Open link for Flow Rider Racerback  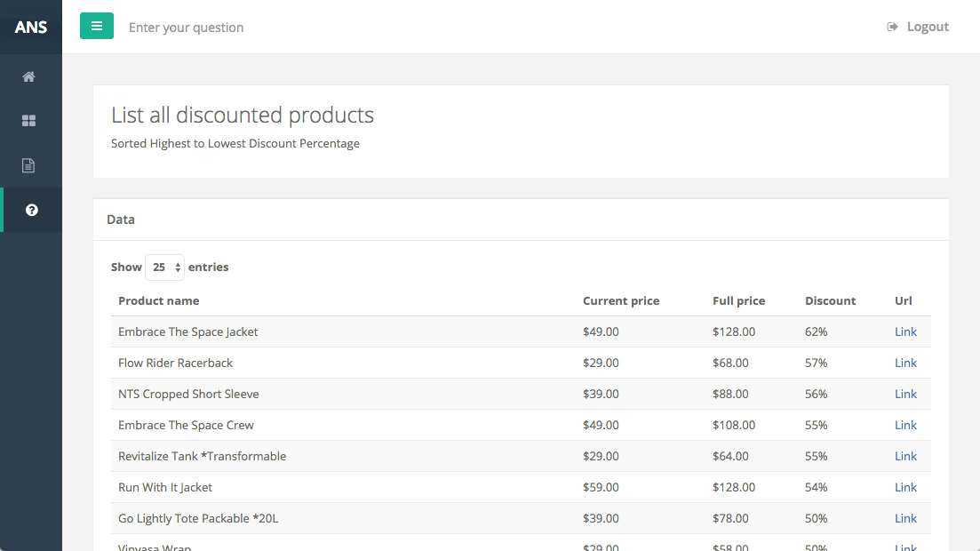[x=905, y=363]
